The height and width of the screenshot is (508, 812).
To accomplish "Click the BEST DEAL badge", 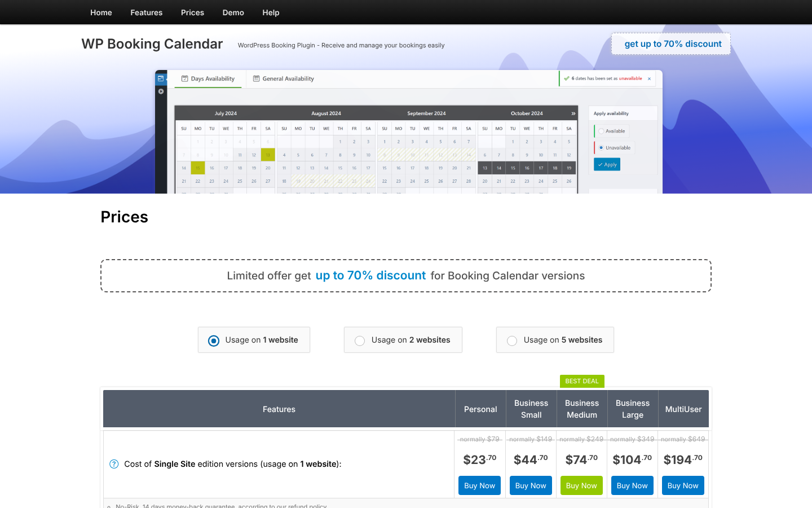I will [582, 381].
